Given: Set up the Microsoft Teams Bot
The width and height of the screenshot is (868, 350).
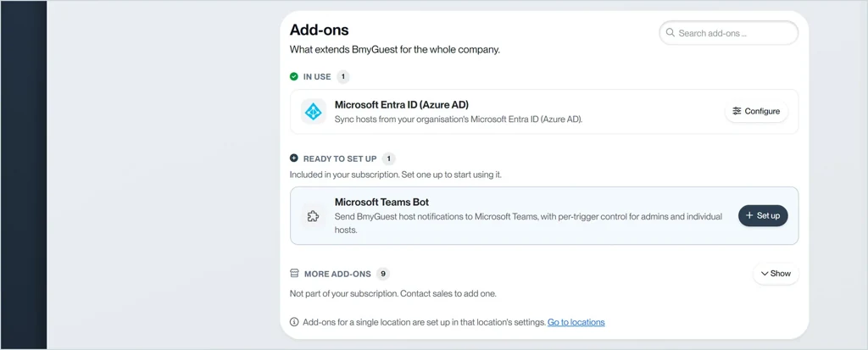Looking at the screenshot, I should (763, 215).
